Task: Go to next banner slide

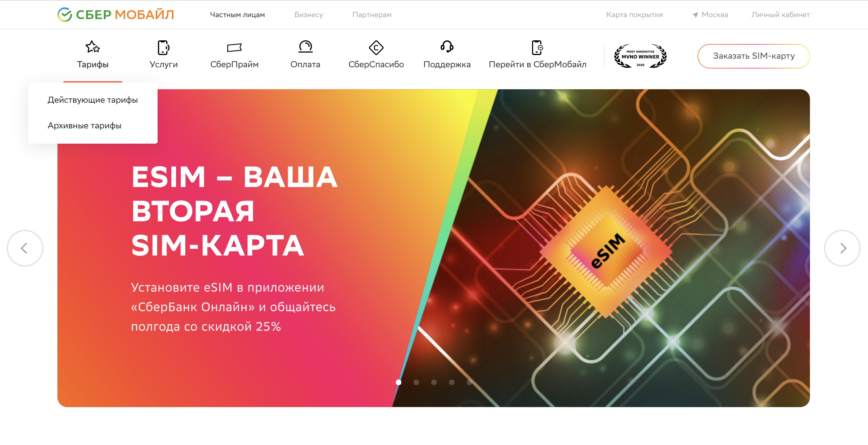Action: pos(842,248)
